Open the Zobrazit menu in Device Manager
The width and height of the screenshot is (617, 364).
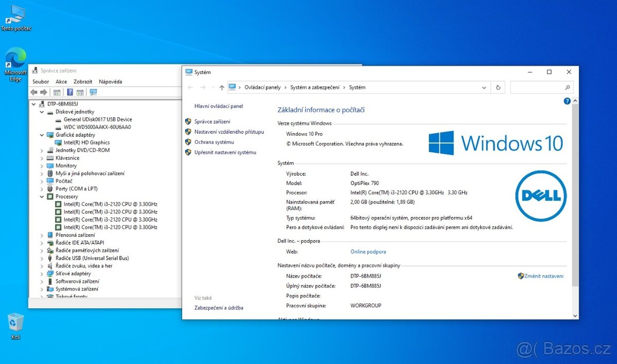coord(83,81)
